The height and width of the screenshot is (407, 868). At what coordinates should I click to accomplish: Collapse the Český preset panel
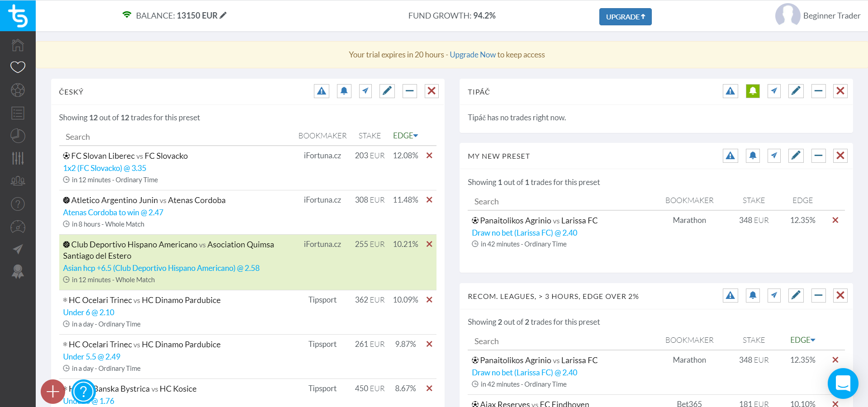pos(409,91)
